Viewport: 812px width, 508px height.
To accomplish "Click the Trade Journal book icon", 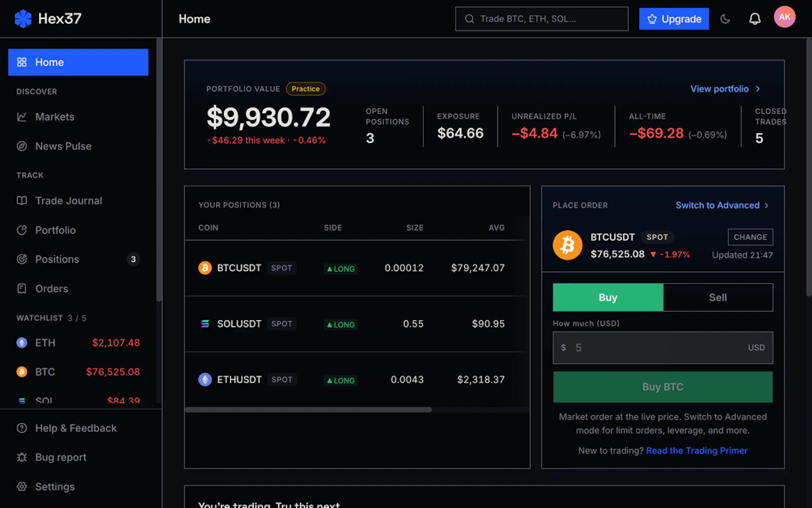I will pyautogui.click(x=22, y=201).
